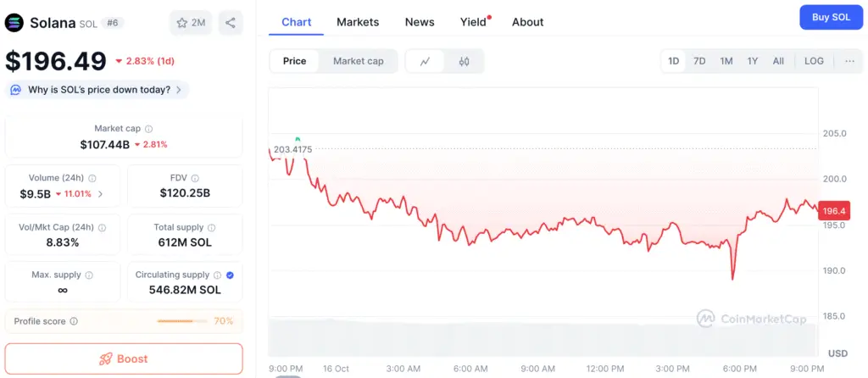Click the Buy SOL button

(x=831, y=17)
